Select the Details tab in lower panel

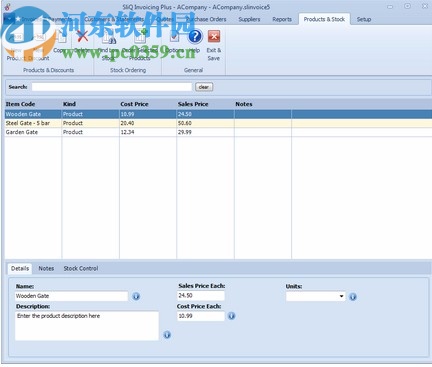coord(20,268)
